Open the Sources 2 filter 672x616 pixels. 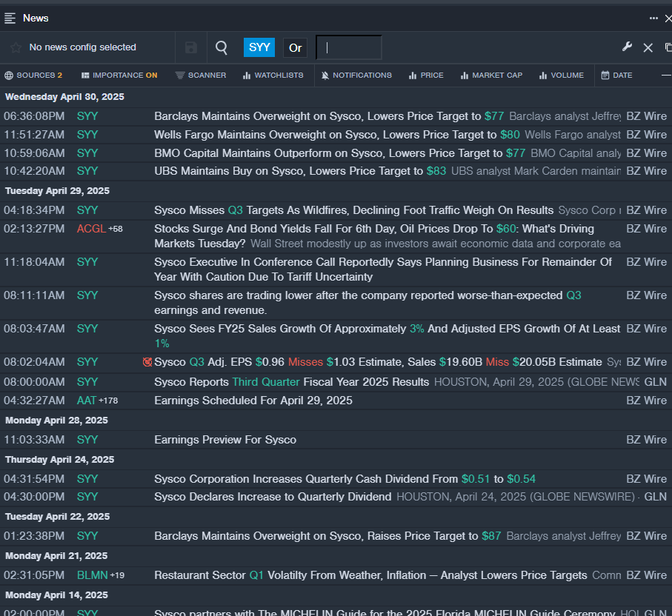click(33, 76)
